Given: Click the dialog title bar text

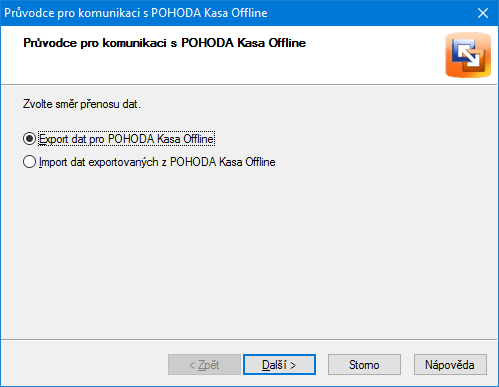Looking at the screenshot, I should [136, 13].
